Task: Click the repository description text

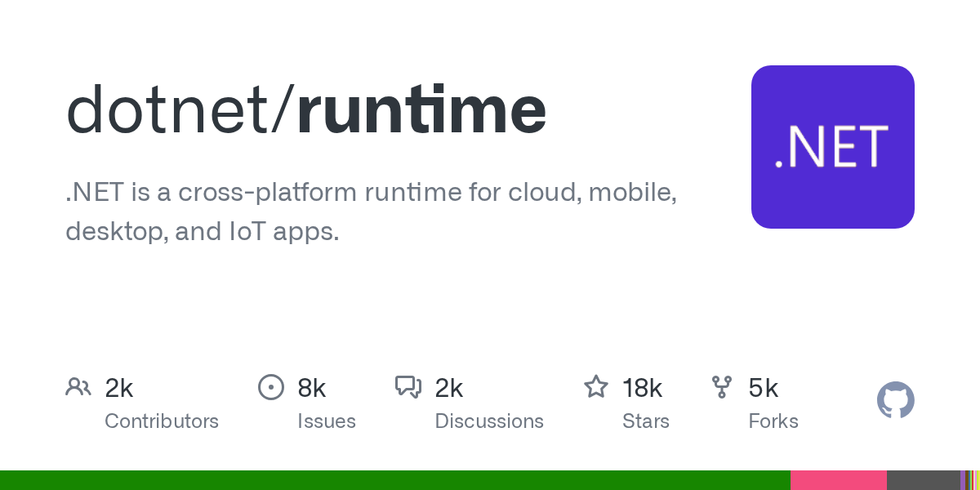Action: pos(372,211)
